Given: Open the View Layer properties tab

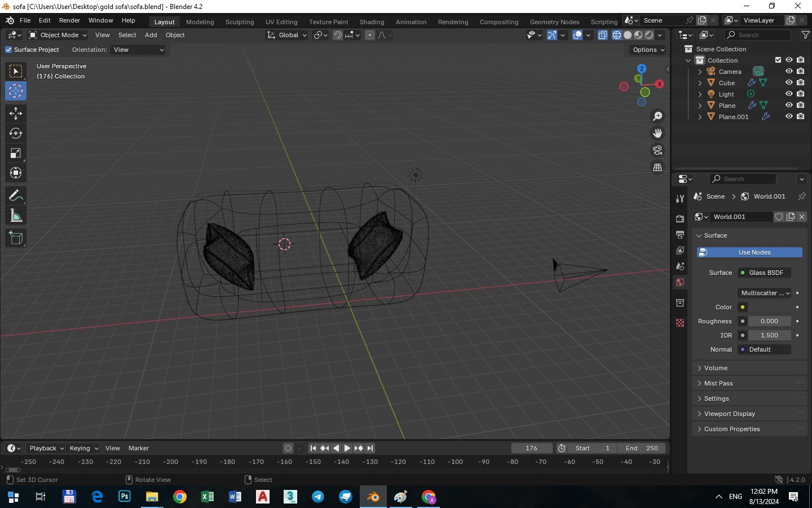Looking at the screenshot, I should point(680,250).
